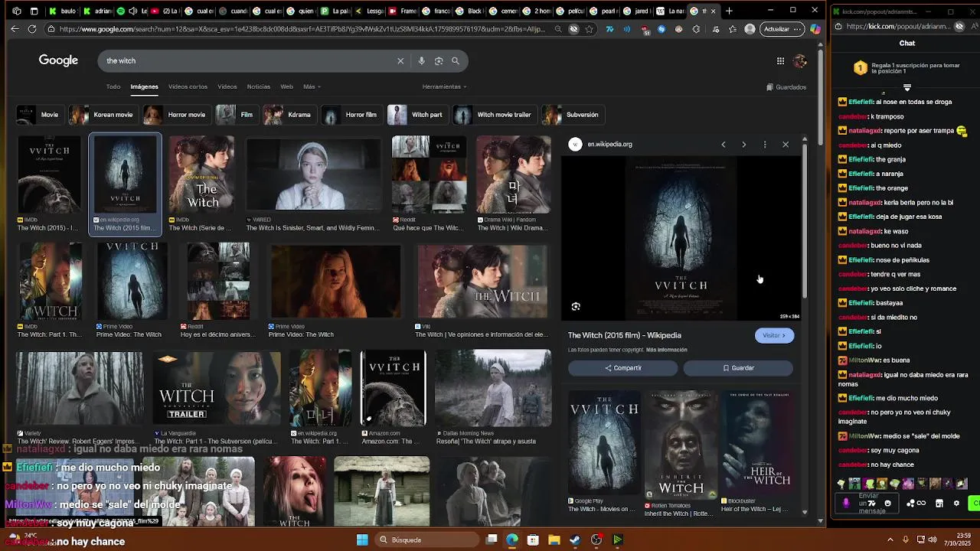This screenshot has width=980, height=551.
Task: Switch to the Web results tab
Action: coord(287,86)
